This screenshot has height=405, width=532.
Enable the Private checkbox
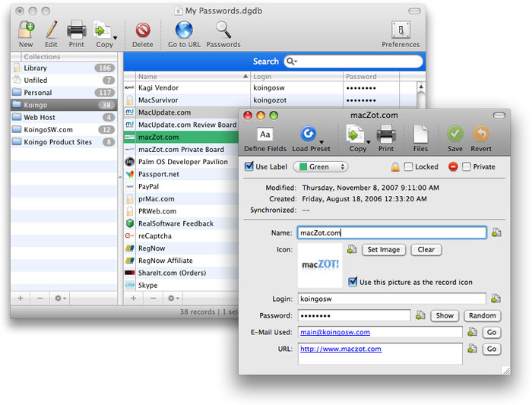(467, 166)
